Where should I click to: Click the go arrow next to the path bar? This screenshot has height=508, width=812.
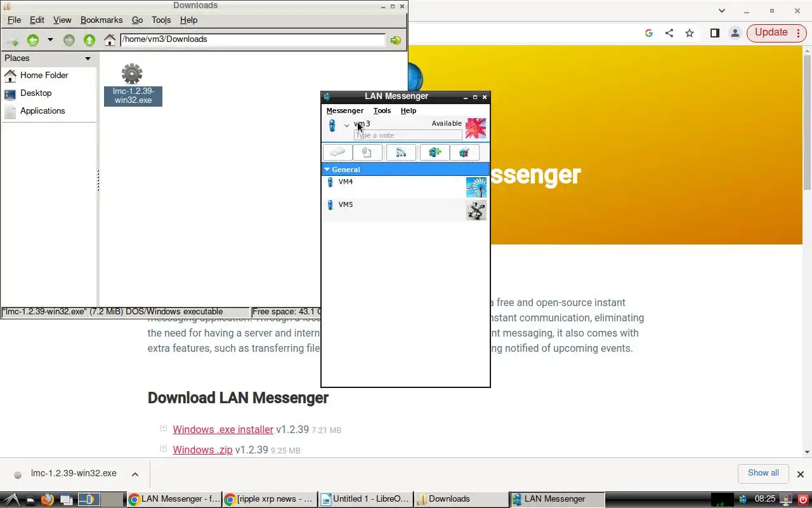[x=396, y=40]
